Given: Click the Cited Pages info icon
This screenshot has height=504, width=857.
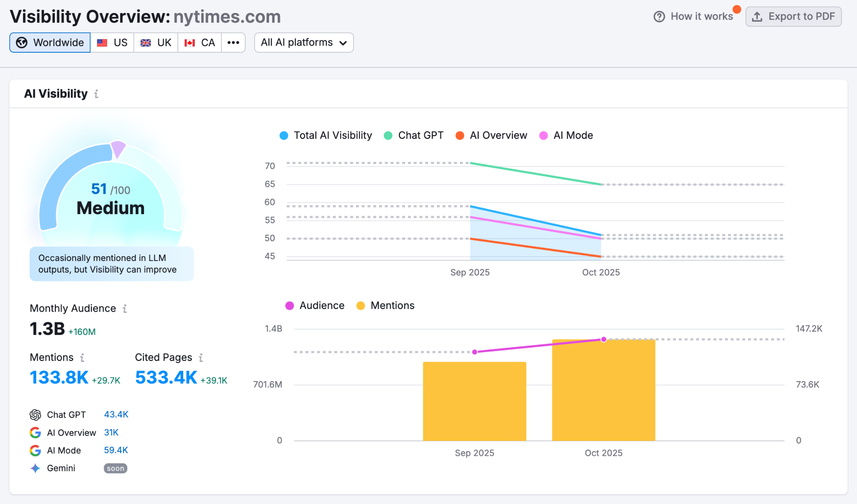Looking at the screenshot, I should pyautogui.click(x=201, y=358).
